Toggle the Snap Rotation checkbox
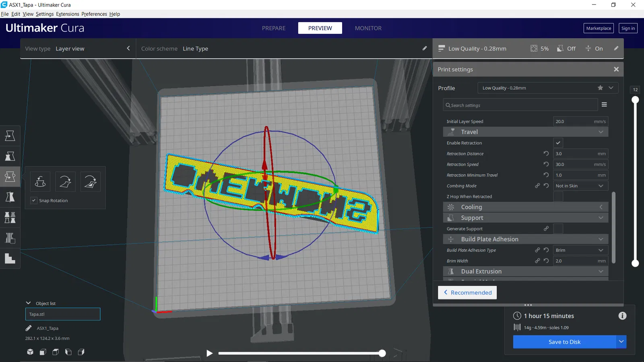This screenshot has height=362, width=644. [34, 200]
